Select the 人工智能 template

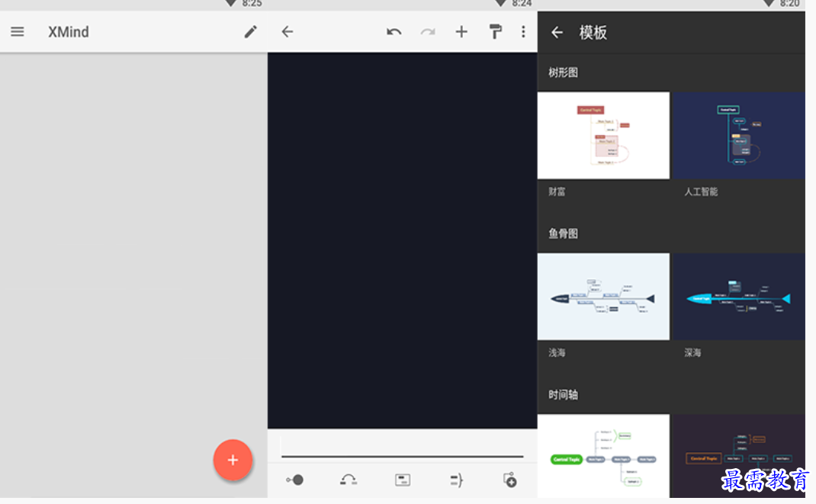click(738, 135)
